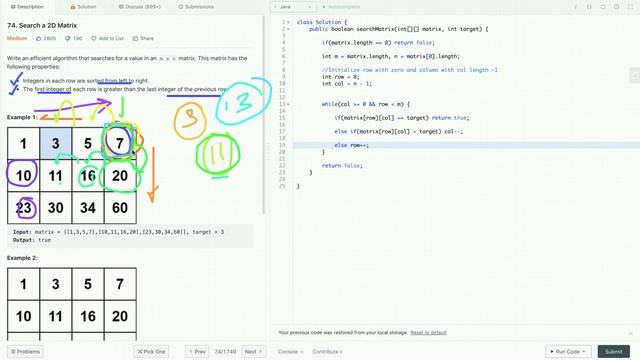The height and width of the screenshot is (360, 640).
Task: Click the 'Reset to default' link
Action: coord(428,333)
